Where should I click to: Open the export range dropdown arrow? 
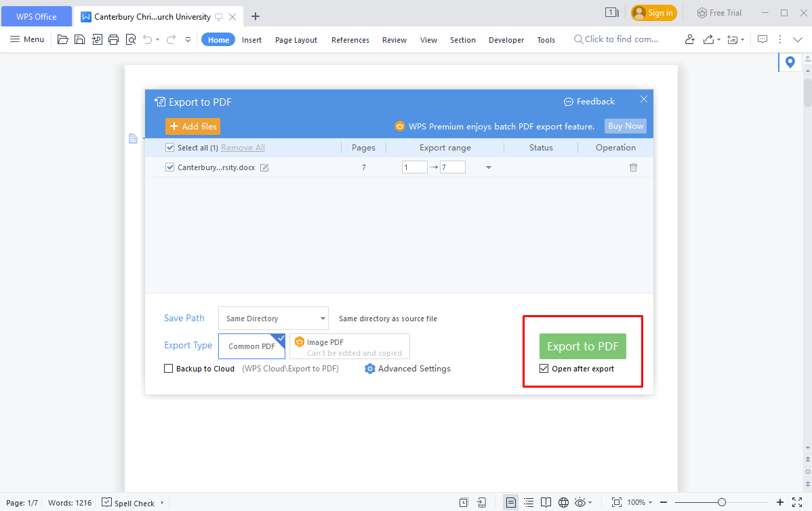[x=488, y=167]
